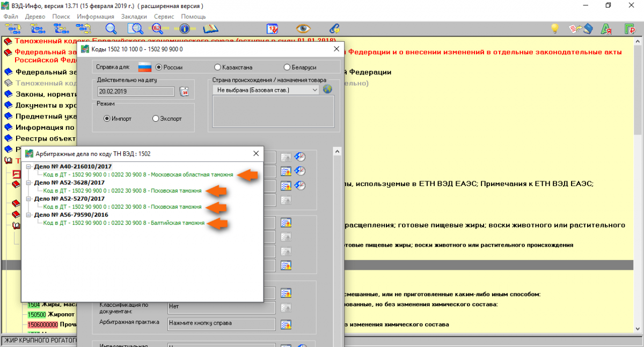
Task: Click the red book icon beside Таможенный кодекс Евразийского
Action: click(8, 41)
